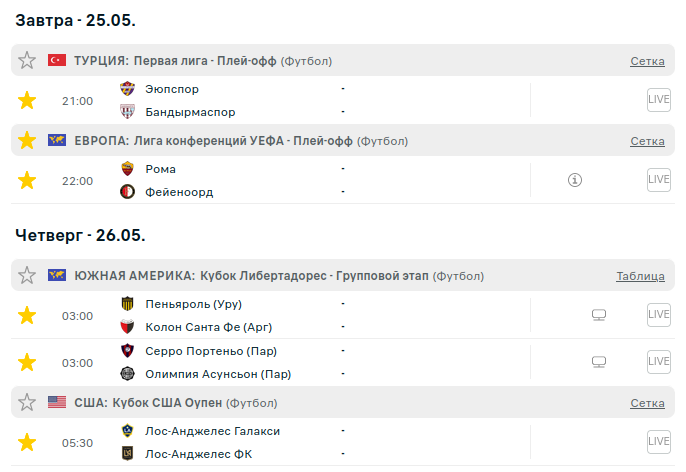Unfavorite the UEFA Conference League star
The image size is (686, 472).
27,141
